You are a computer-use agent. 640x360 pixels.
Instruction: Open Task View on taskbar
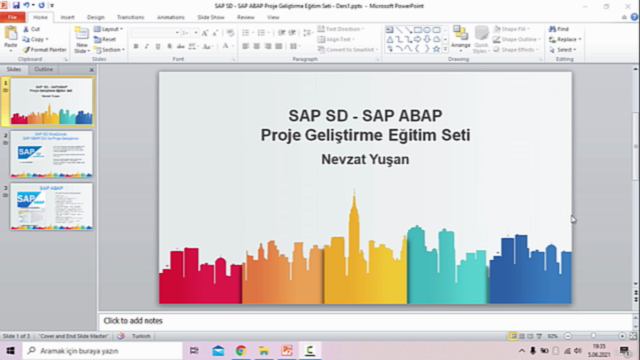pos(194,351)
